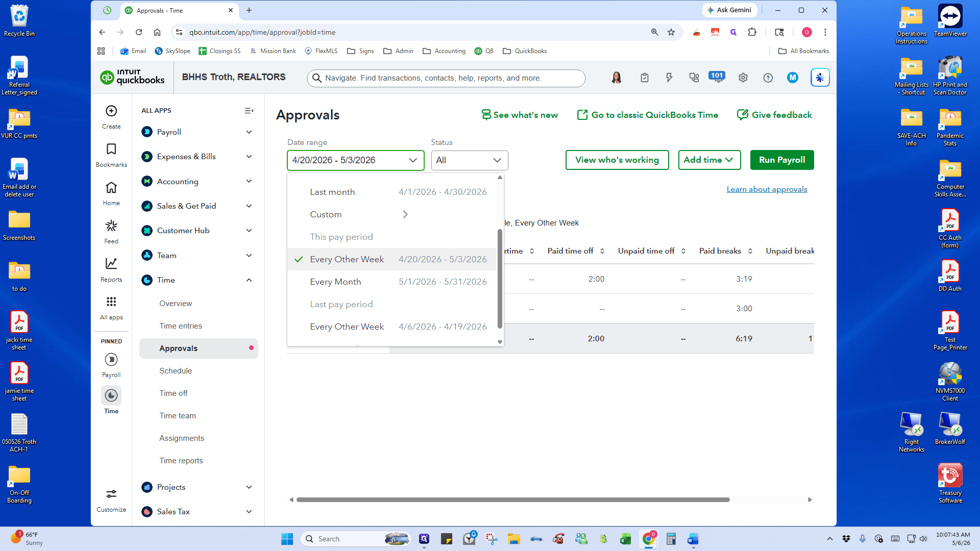980x551 pixels.
Task: Click the horizontal table scrollbar
Action: pos(513,500)
